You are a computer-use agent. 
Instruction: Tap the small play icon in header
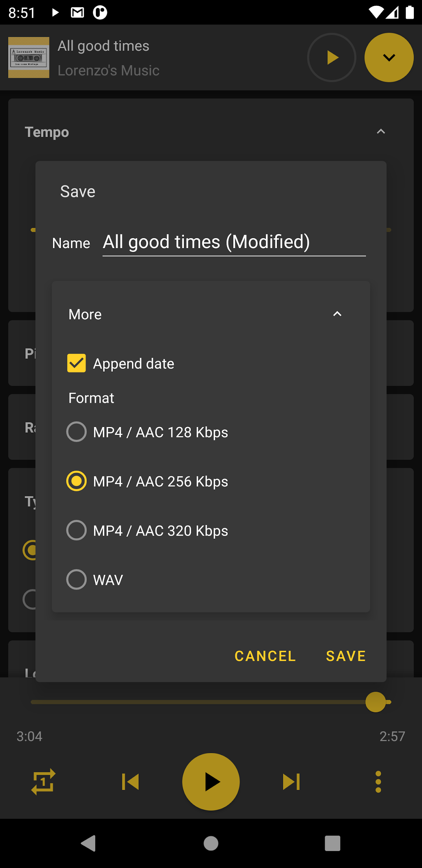(x=331, y=58)
